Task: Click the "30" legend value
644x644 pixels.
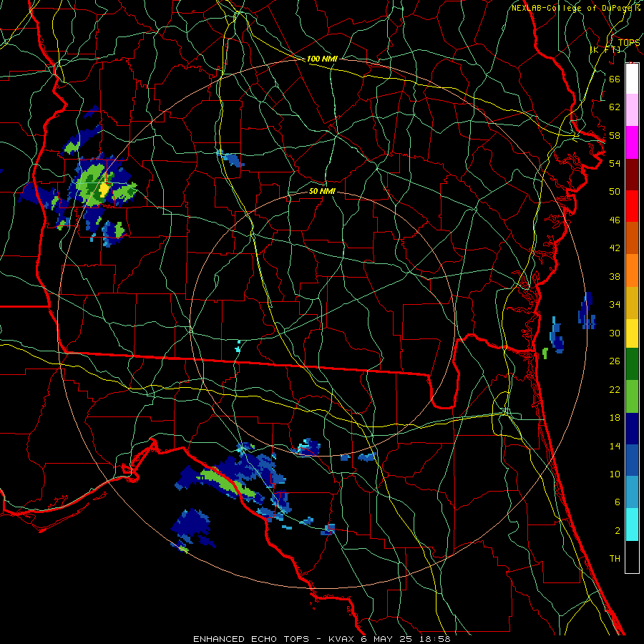Action: point(615,333)
